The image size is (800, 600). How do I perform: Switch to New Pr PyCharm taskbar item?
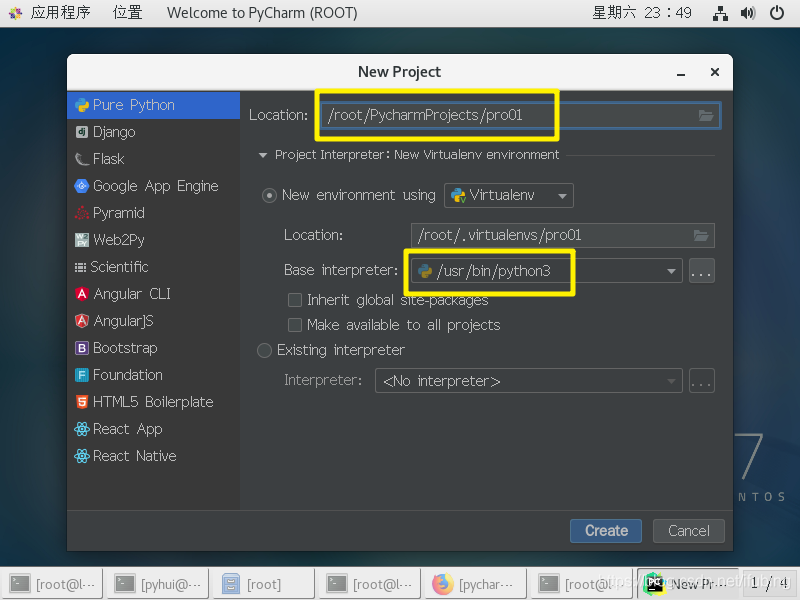pyautogui.click(x=687, y=584)
